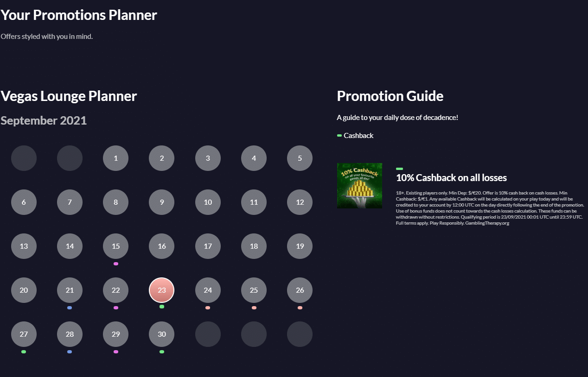Click the green marker under day 23
588x377 pixels.
pos(161,307)
